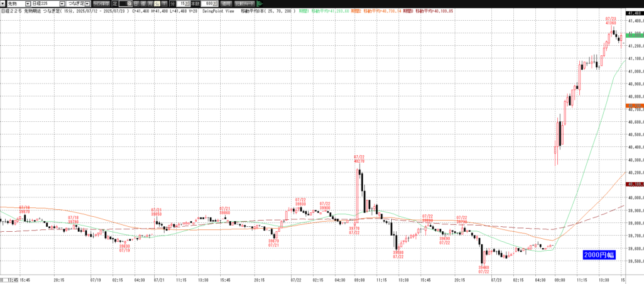This screenshot has height=284, width=644.
Task: Click the leftmost small arrow menu button
Action: [3, 4]
